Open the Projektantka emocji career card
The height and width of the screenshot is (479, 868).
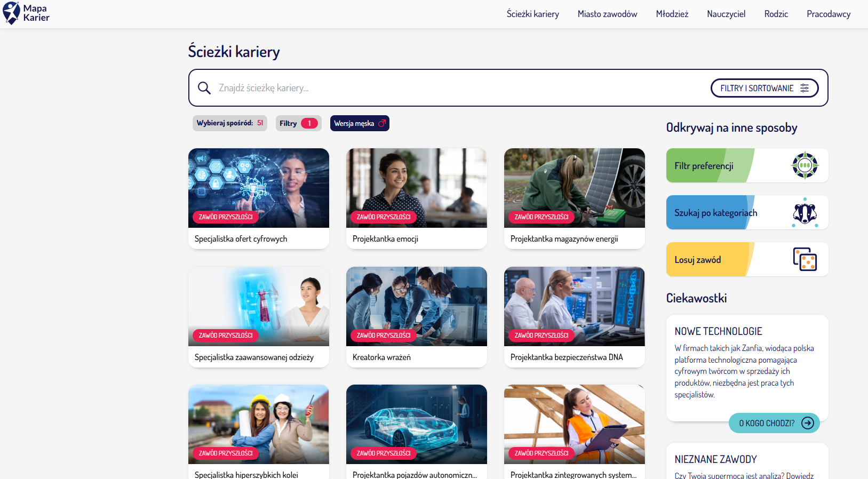point(416,198)
